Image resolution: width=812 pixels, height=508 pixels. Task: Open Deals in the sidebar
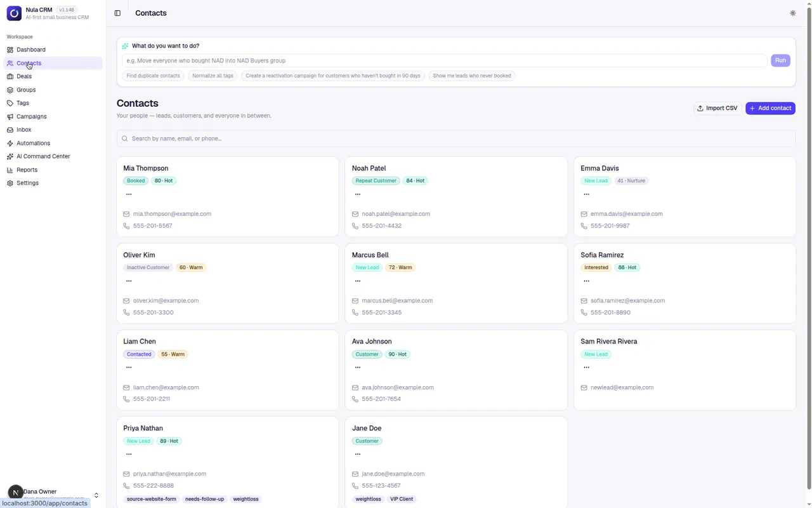53,76
